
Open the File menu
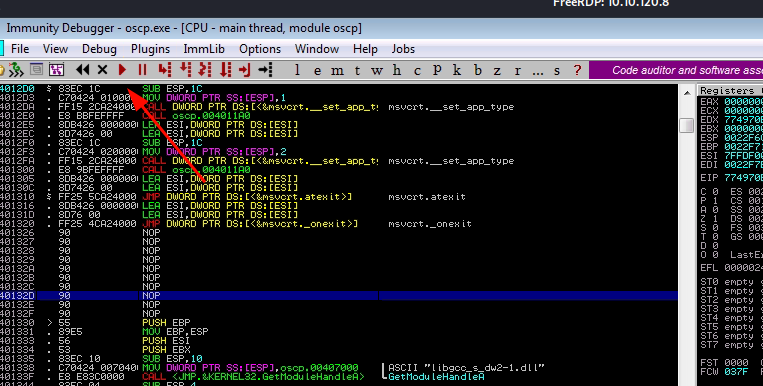pos(20,49)
